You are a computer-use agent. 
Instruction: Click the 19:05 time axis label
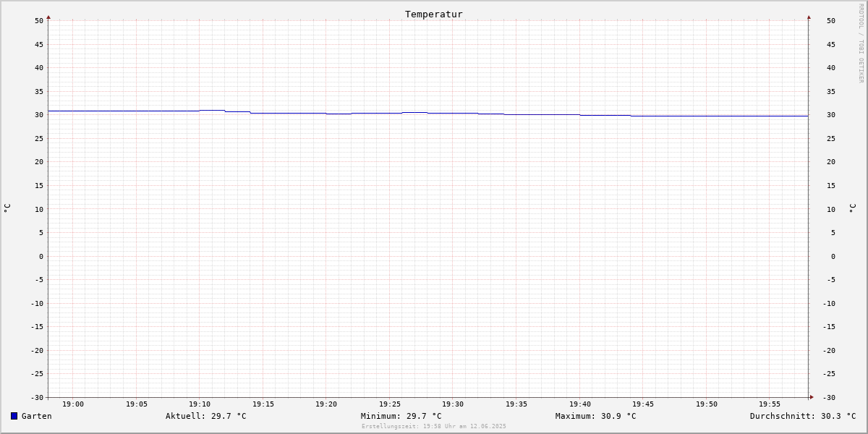(x=137, y=404)
